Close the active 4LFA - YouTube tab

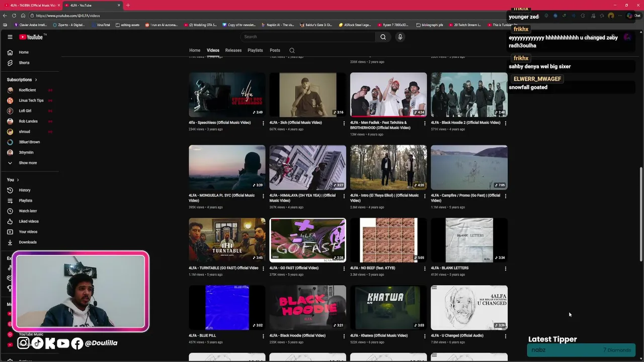(119, 5)
